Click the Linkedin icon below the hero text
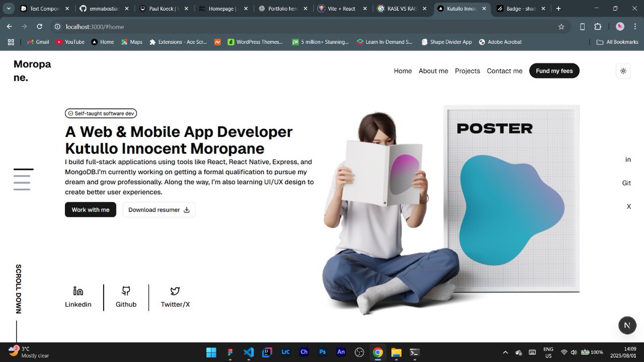Image resolution: width=644 pixels, height=362 pixels. [x=78, y=291]
